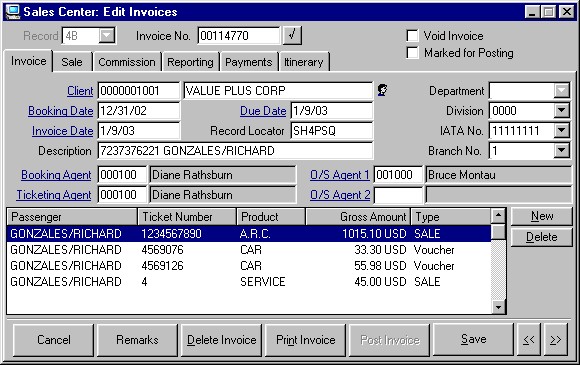Click the Save button
Screen dimensions: 580x365
(x=473, y=339)
